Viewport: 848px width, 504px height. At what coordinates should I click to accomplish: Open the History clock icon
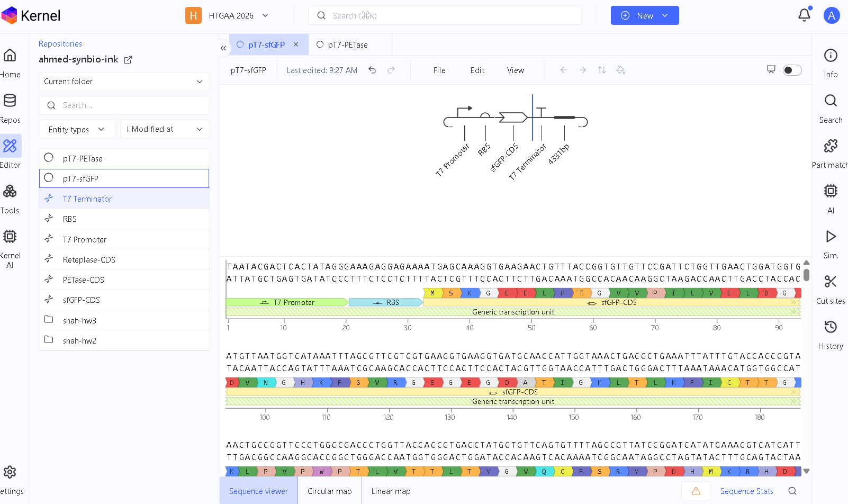point(831,327)
